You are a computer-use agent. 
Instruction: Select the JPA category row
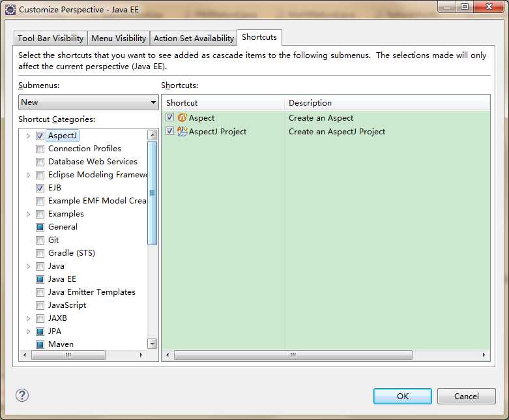pyautogui.click(x=55, y=331)
